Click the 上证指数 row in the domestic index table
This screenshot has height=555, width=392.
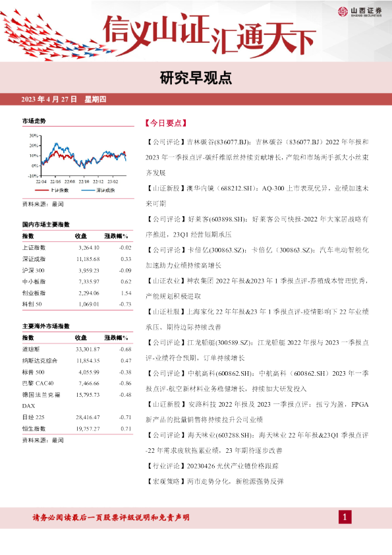pos(77,247)
